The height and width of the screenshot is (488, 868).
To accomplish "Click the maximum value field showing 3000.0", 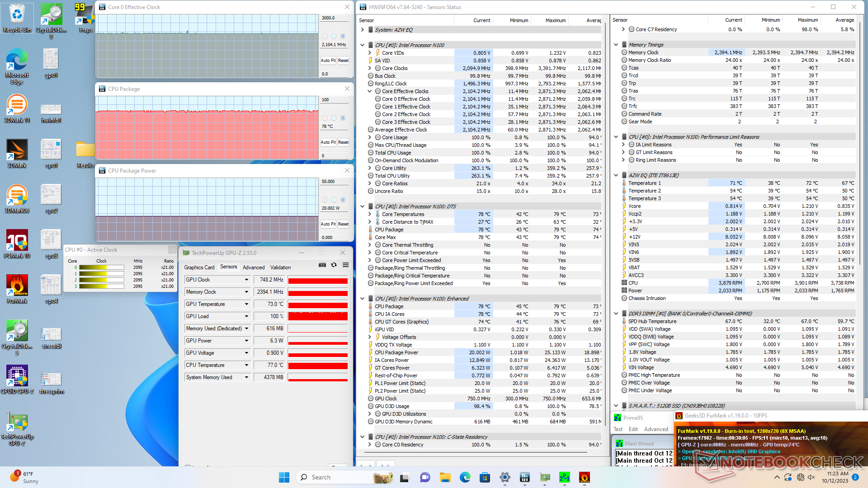I will [x=335, y=18].
